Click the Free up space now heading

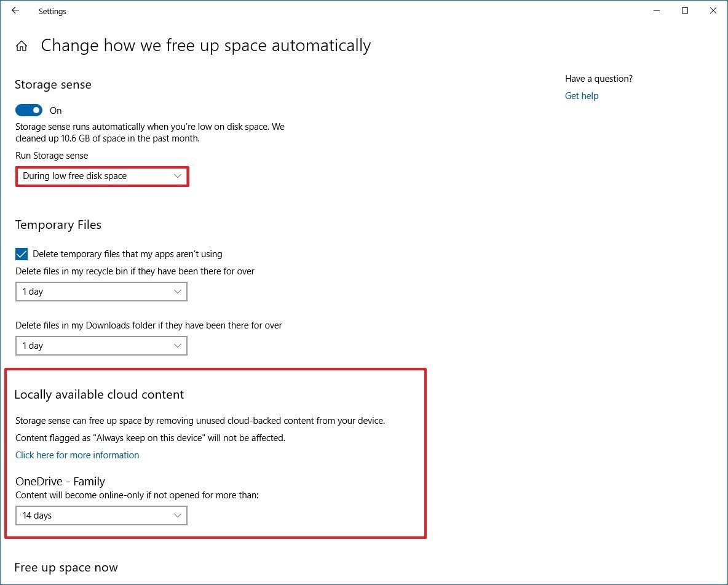click(66, 567)
